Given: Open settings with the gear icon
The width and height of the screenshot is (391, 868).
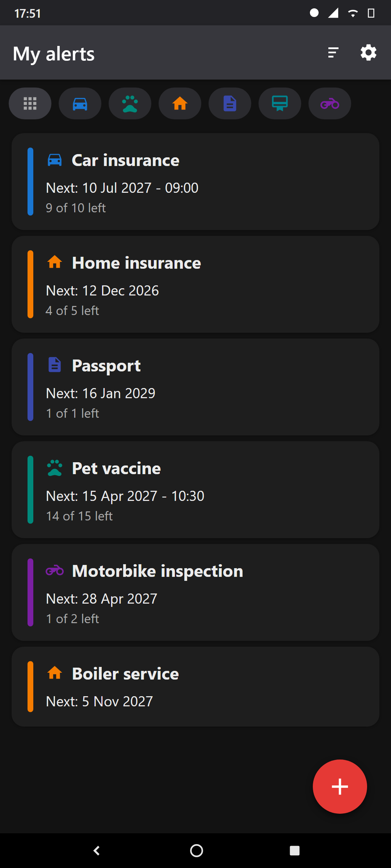Looking at the screenshot, I should [369, 52].
